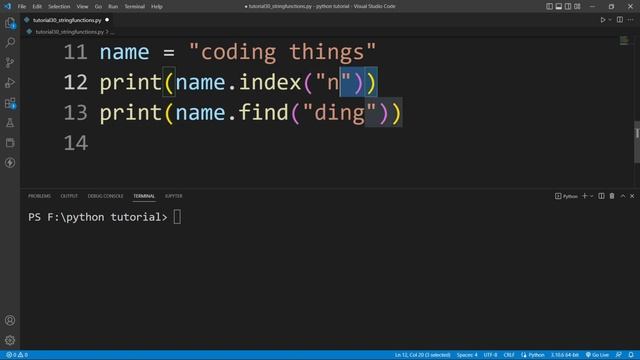Open the Source Control view
The image size is (640, 360).
[x=10, y=62]
